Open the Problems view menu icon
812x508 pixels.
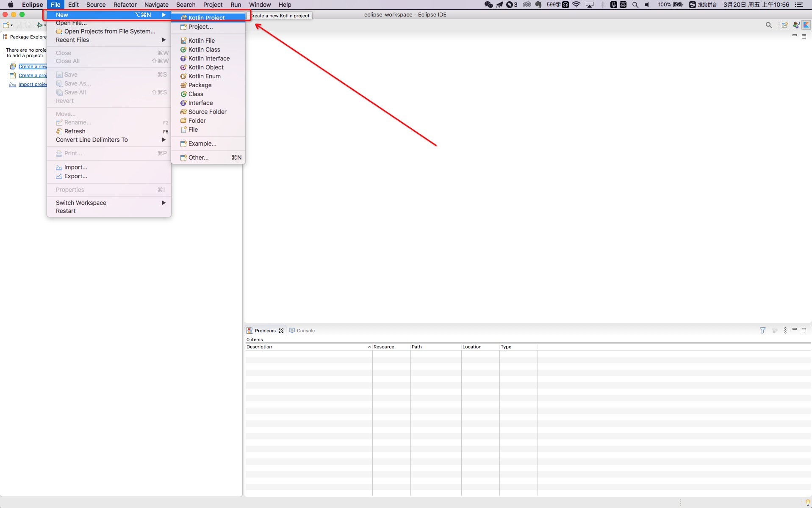(785, 330)
